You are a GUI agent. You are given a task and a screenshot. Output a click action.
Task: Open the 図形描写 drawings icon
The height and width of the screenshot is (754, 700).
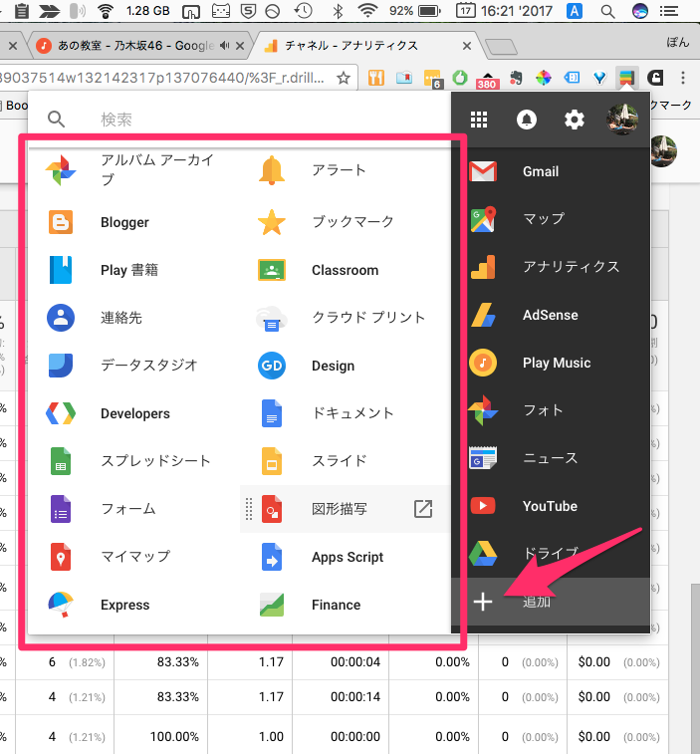pos(272,509)
